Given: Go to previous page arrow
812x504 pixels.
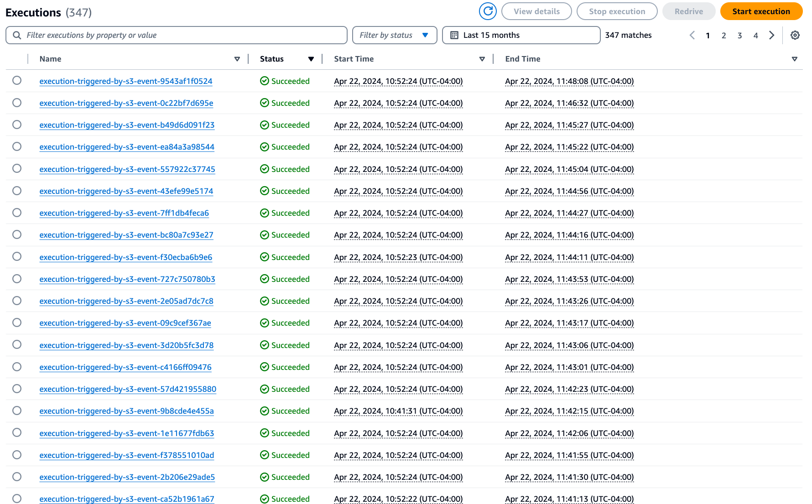Looking at the screenshot, I should (x=692, y=35).
